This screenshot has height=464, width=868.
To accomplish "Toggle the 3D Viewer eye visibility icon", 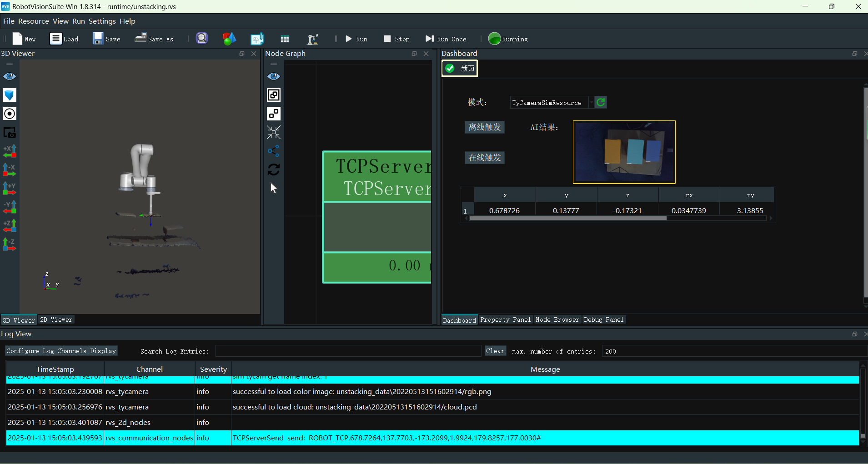I will click(x=10, y=76).
